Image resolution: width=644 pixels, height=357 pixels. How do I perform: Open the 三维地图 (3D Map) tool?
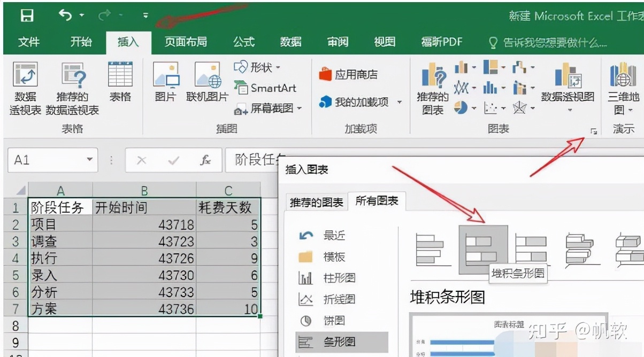[621, 86]
